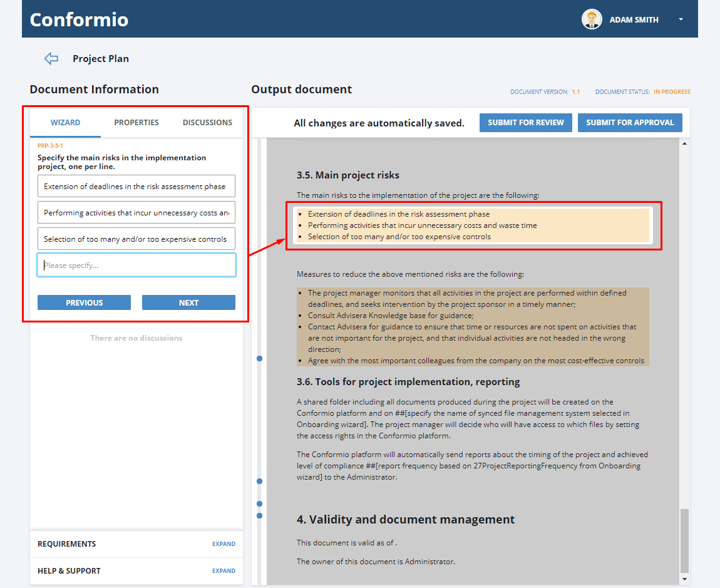Expand the Requirements section

point(224,544)
